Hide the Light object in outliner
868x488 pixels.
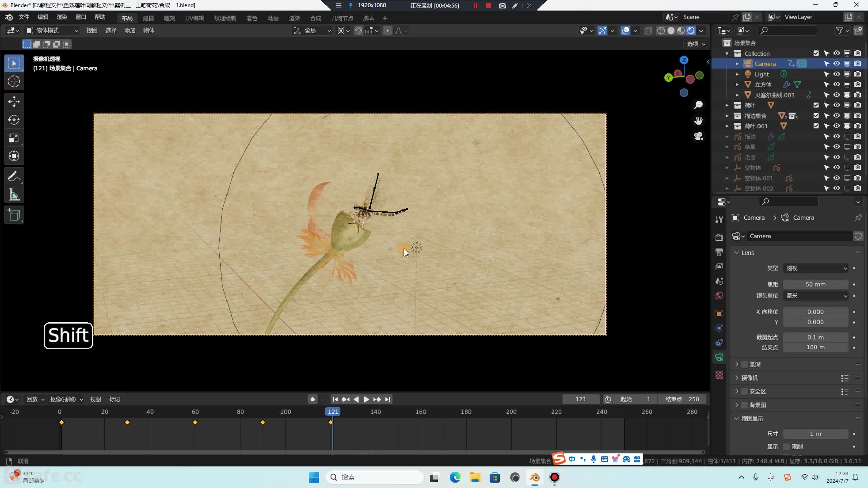click(x=836, y=74)
